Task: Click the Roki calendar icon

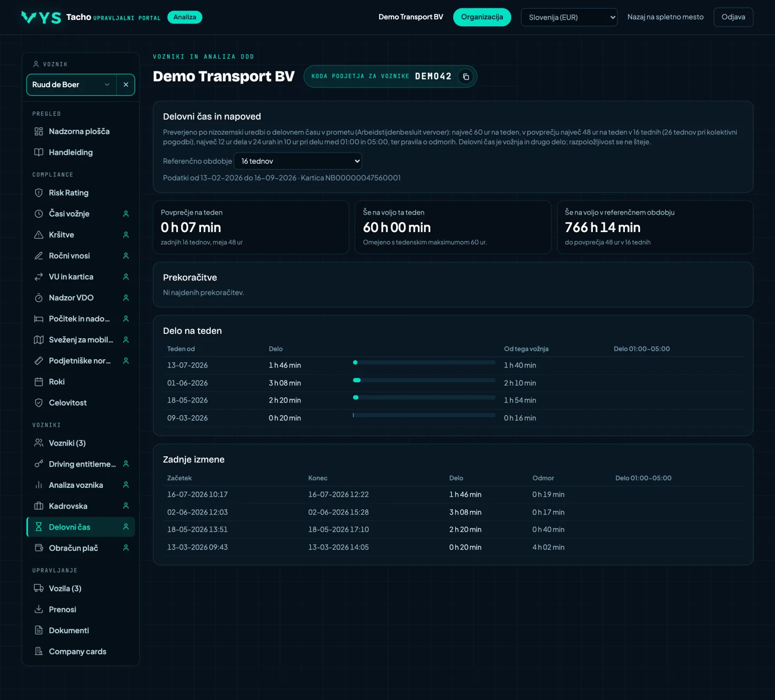Action: 39,382
